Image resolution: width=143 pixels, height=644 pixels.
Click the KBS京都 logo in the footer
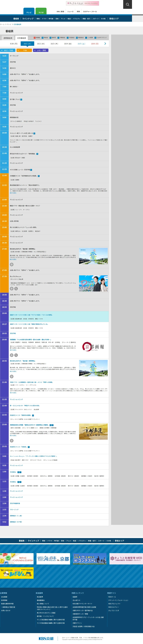pyautogui.click(x=46, y=638)
